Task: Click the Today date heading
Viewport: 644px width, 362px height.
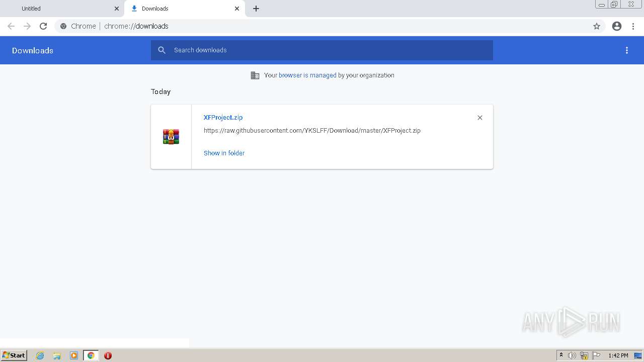Action: pos(161,92)
